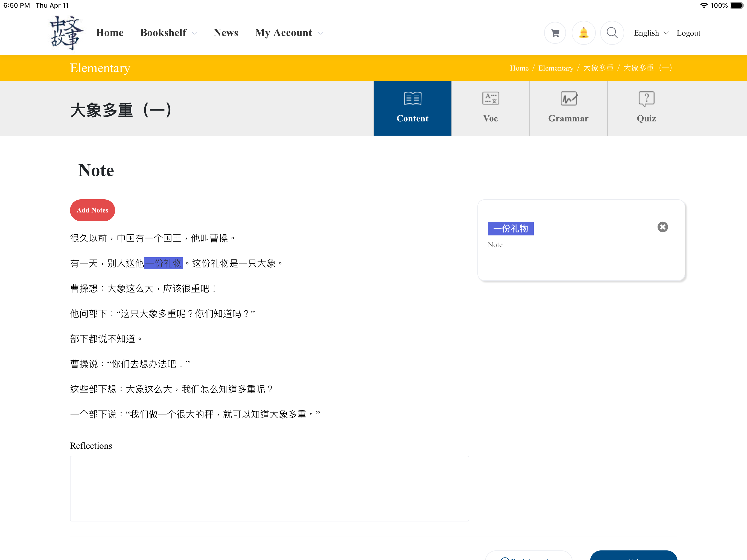
Task: Switch to the Content tab
Action: (x=412, y=108)
